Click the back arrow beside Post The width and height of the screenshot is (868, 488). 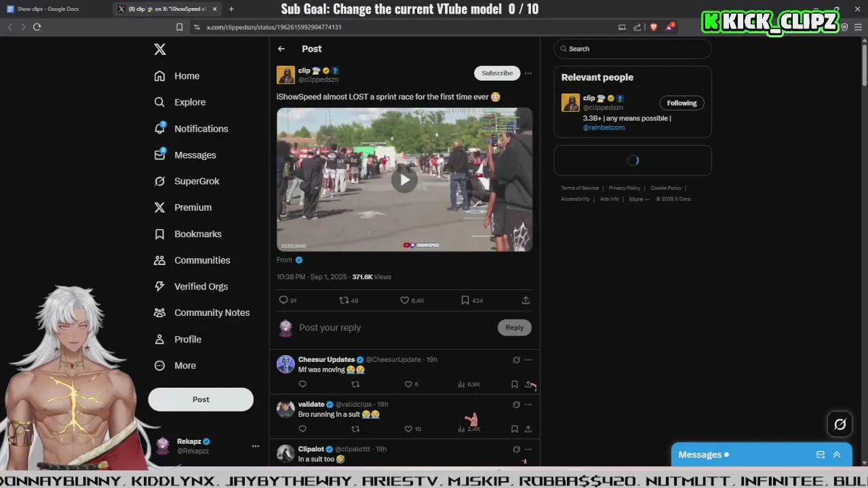[281, 49]
